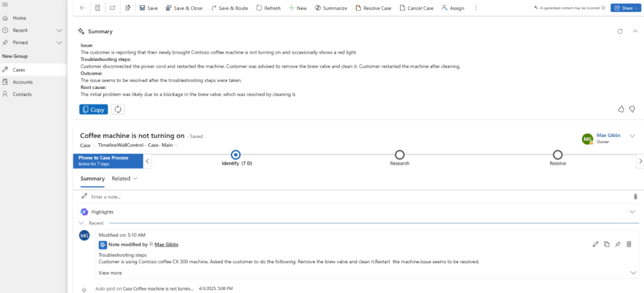Pin the note with pin icon

pyautogui.click(x=617, y=245)
